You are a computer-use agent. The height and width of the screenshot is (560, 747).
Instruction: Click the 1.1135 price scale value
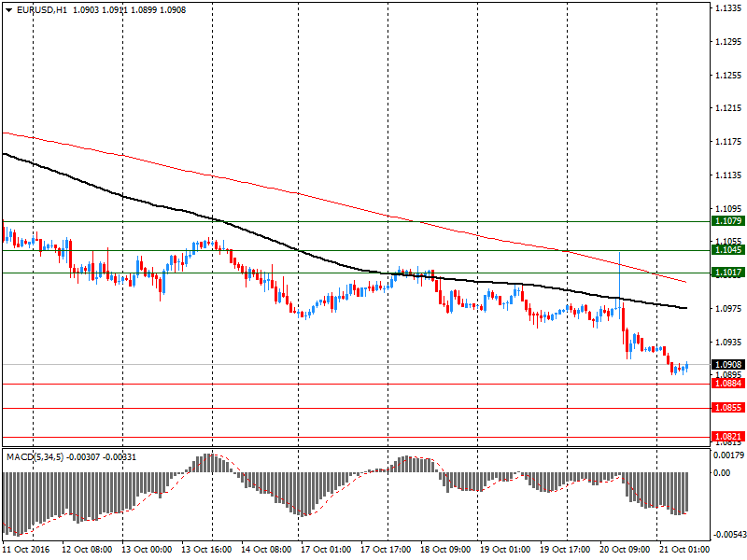point(728,175)
